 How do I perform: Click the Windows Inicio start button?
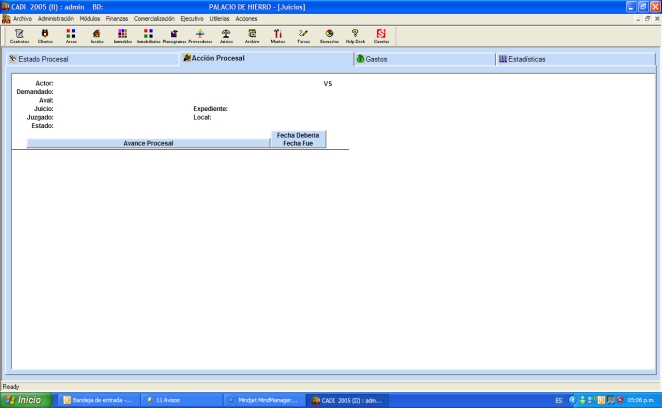[27, 400]
